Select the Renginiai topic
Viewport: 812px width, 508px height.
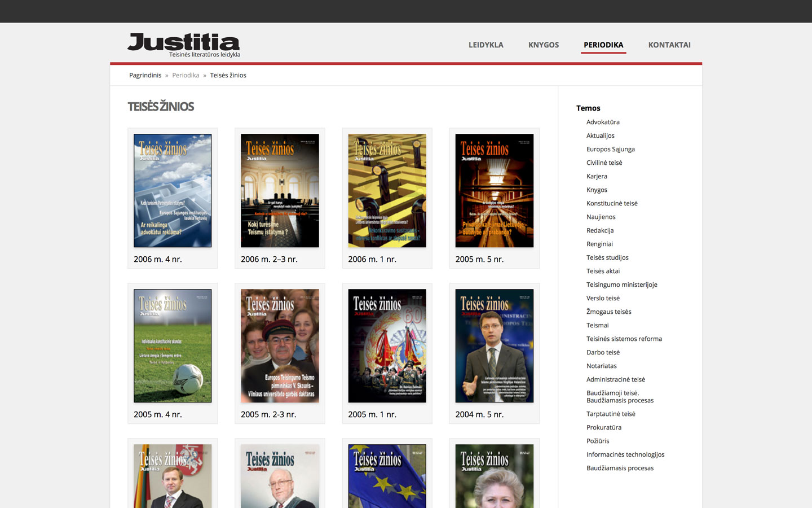[x=599, y=244]
